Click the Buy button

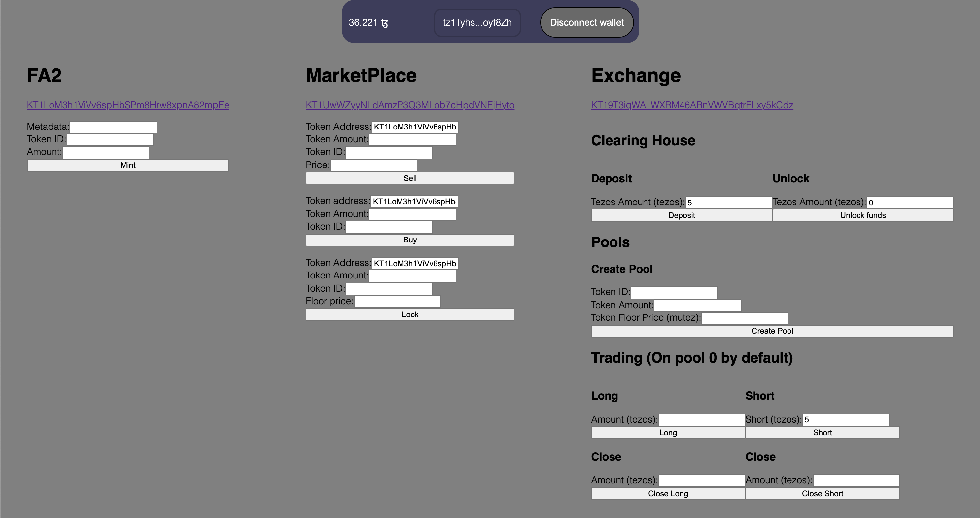[410, 240]
